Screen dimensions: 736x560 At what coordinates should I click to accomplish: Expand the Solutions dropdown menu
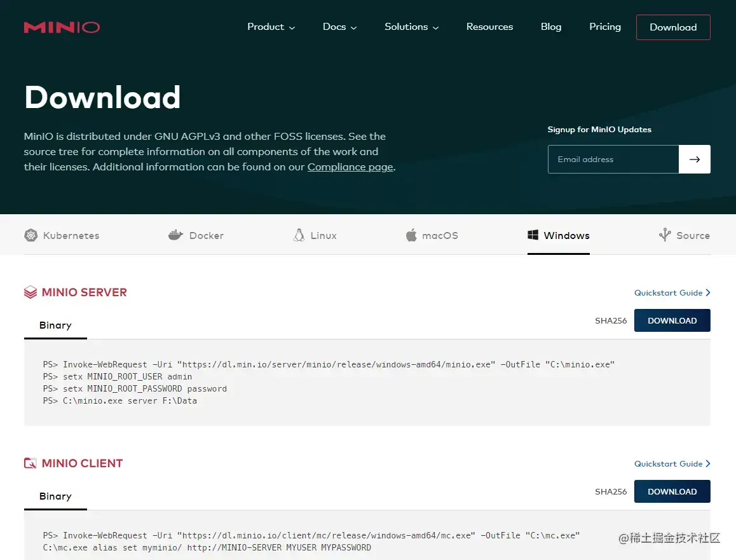pos(412,27)
